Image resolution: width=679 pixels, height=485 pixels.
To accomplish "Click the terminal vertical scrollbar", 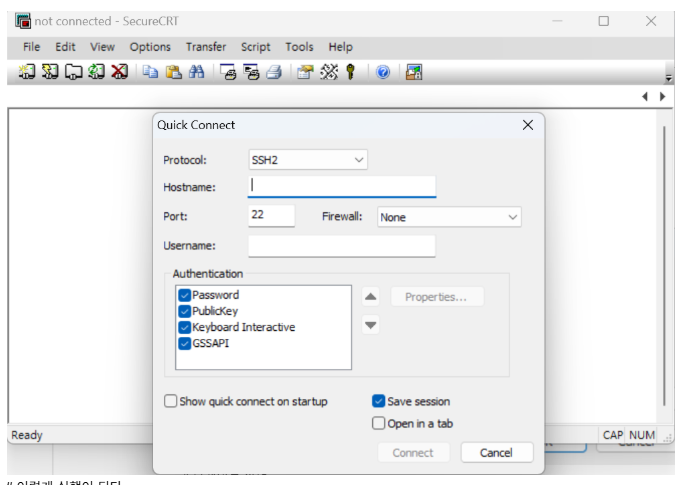I will click(x=664, y=265).
